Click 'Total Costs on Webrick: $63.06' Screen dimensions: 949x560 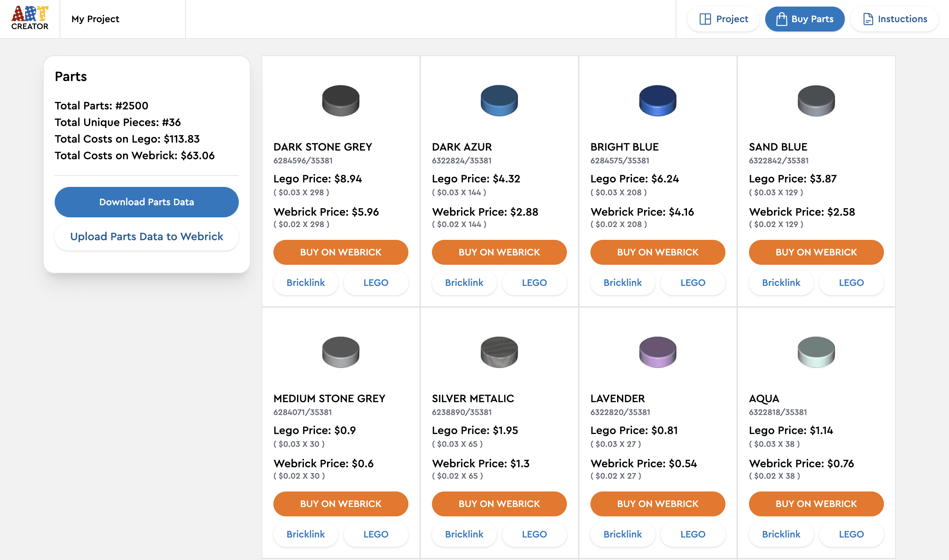pos(135,155)
